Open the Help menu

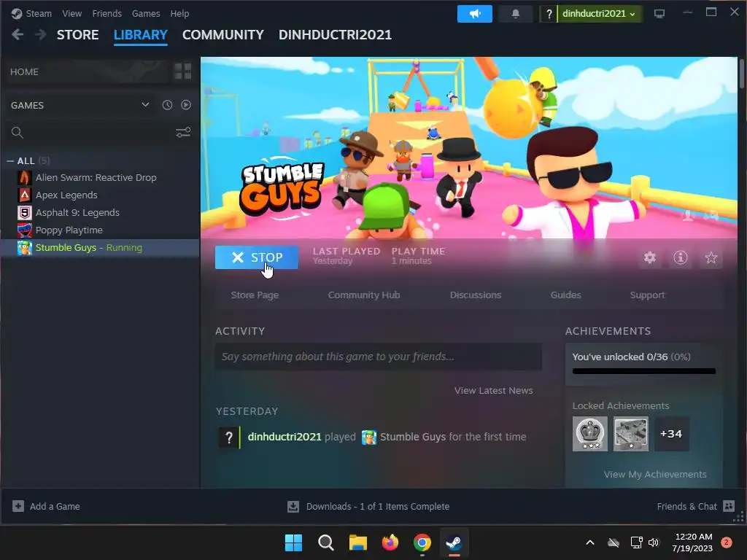tap(179, 13)
